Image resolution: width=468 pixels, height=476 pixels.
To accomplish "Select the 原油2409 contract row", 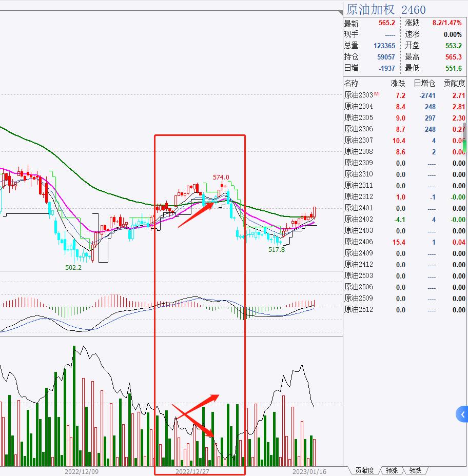I will click(x=404, y=253).
